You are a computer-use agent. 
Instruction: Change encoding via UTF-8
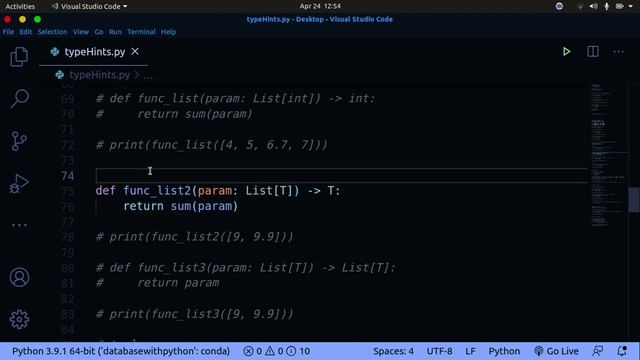point(439,351)
